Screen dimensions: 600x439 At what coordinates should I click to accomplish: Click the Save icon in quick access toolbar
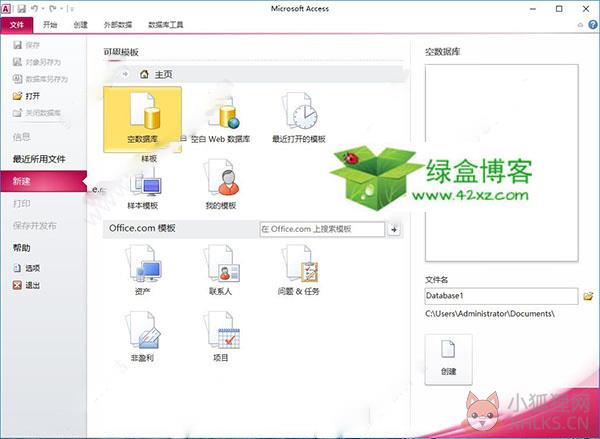tap(22, 8)
